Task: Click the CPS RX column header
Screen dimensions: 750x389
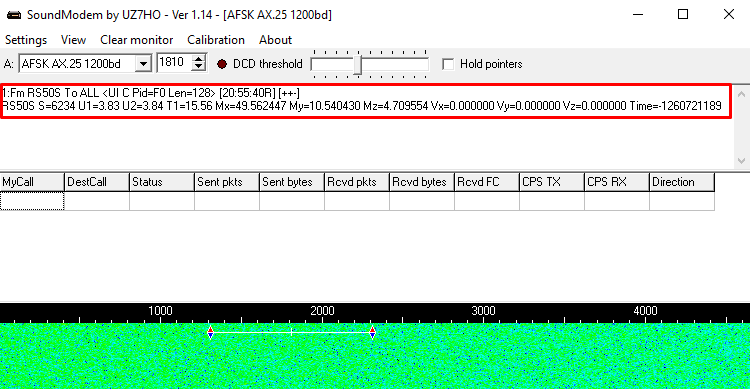Action: tap(617, 182)
